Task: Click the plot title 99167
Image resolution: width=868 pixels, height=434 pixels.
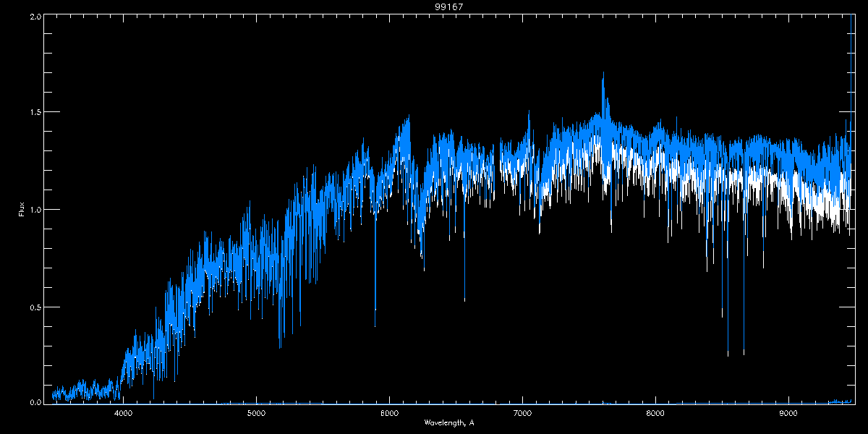Action: (x=448, y=7)
